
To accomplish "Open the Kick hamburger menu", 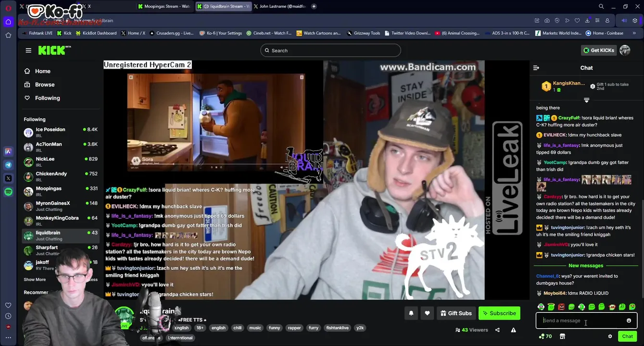I will tap(28, 50).
